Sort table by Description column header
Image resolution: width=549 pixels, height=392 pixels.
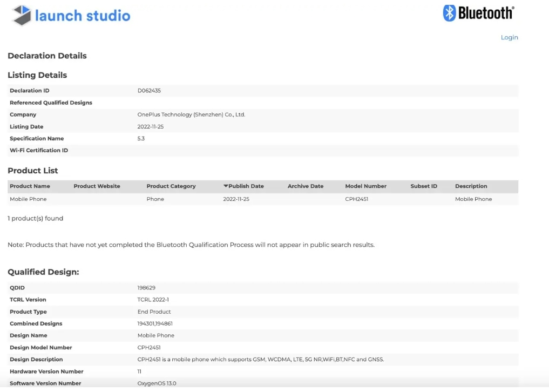(471, 186)
